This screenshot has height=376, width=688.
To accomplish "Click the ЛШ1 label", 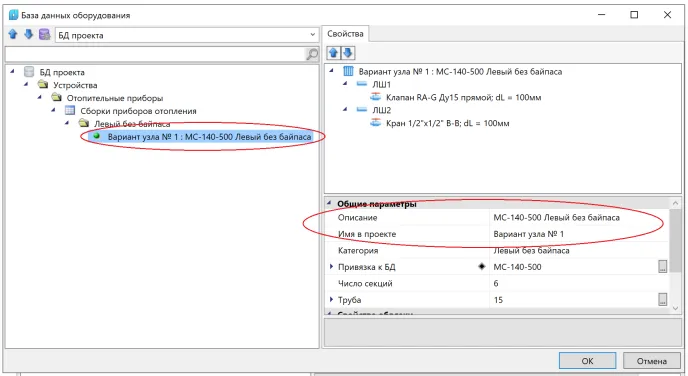I will [x=381, y=84].
